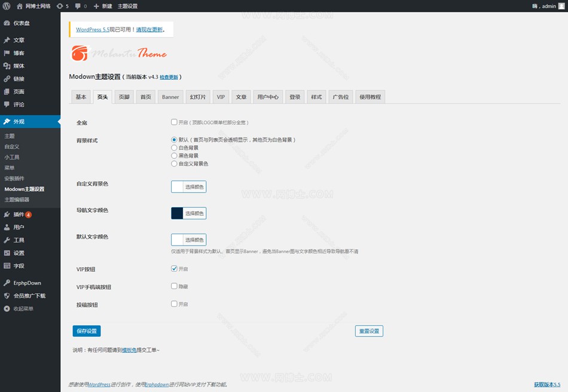Screen dimensions: 568x392
Task: Click the 博客 flag icon in sidebar
Action: [x=7, y=53]
